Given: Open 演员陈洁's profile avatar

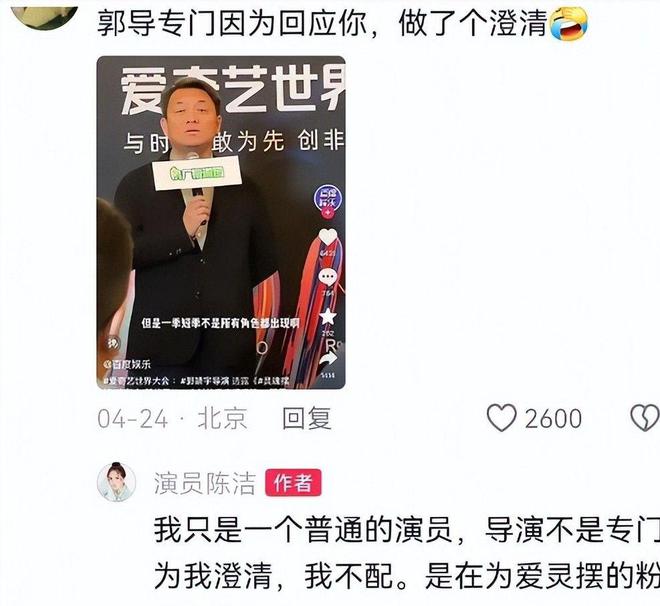Looking at the screenshot, I should [117, 482].
